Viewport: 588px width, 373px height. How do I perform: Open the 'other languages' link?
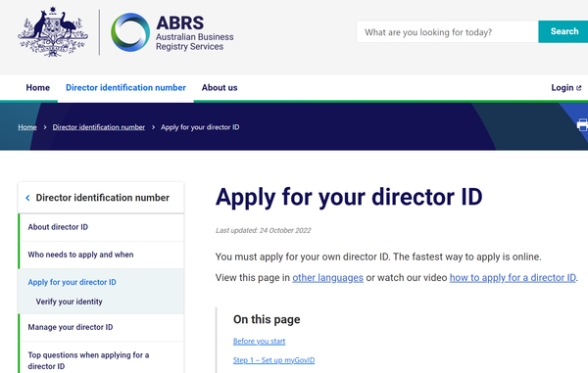327,278
